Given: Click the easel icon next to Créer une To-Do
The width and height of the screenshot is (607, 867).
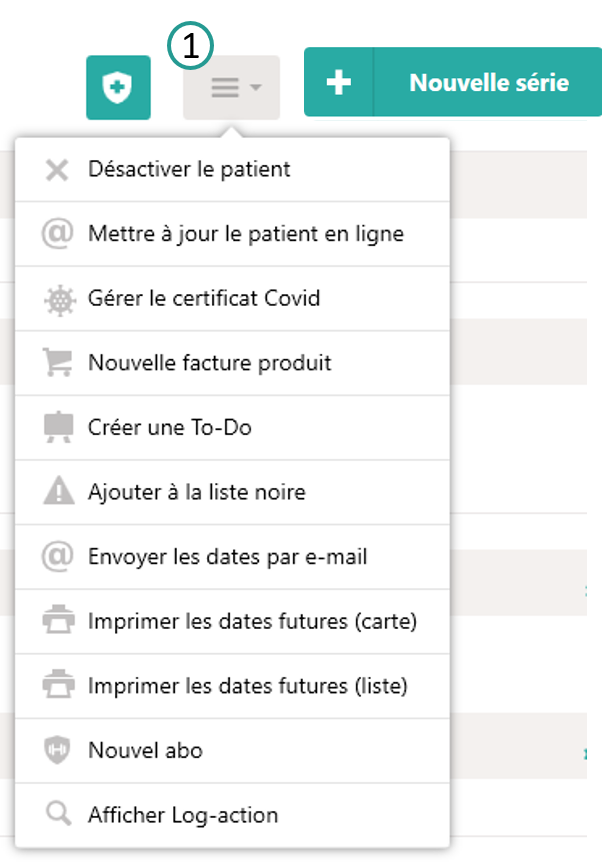Looking at the screenshot, I should [57, 427].
